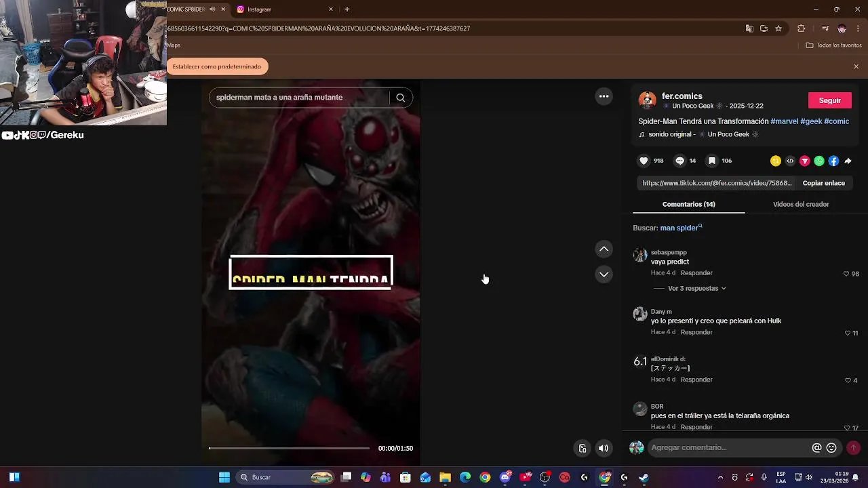Open the Windows Start button
Screen dimensions: 868x488
click(x=224, y=477)
